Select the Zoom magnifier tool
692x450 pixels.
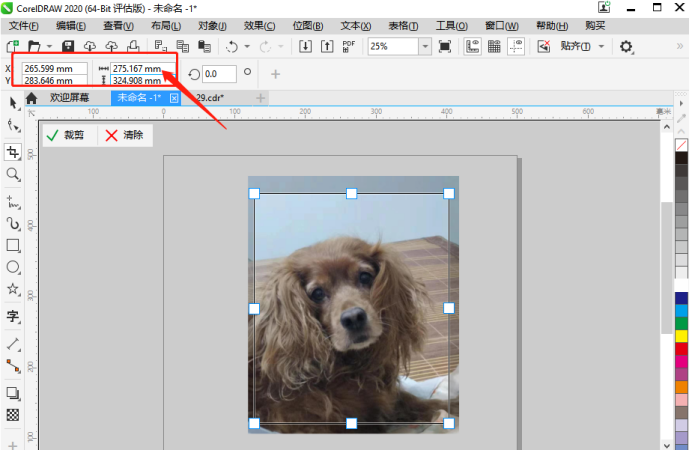click(13, 175)
